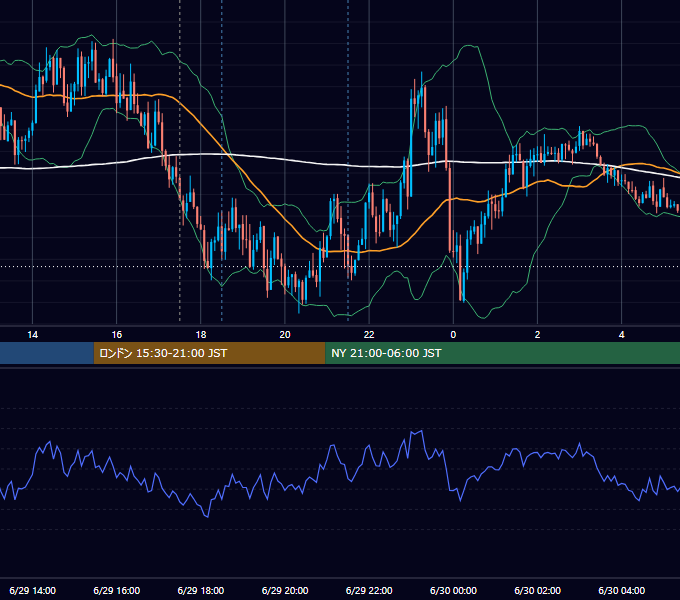Click the 6/30 02:00 date label
This screenshot has height=600, width=680.
click(537, 590)
